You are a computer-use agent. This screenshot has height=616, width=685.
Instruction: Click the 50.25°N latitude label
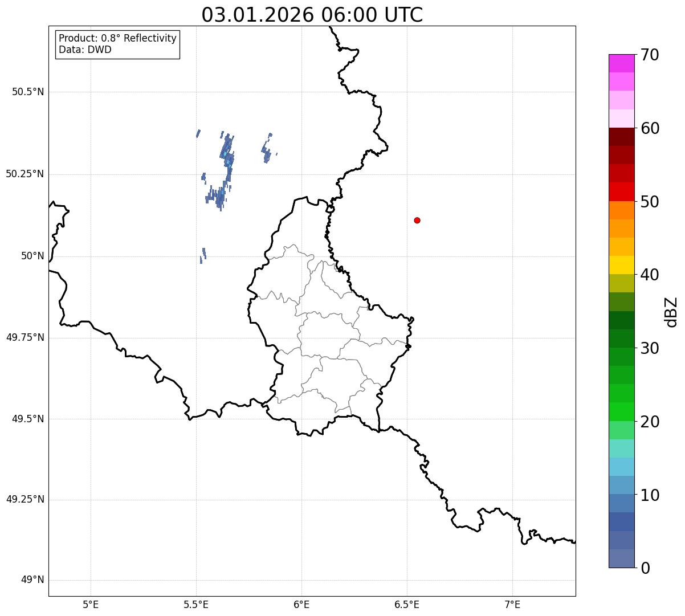pos(25,174)
